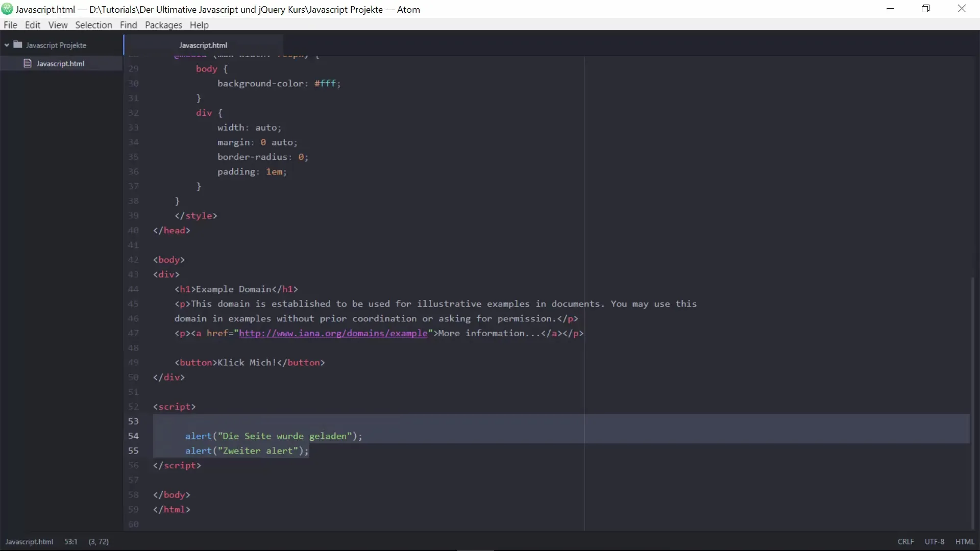Click the closing </head> tag
Viewport: 980px width, 551px height.
pos(171,231)
